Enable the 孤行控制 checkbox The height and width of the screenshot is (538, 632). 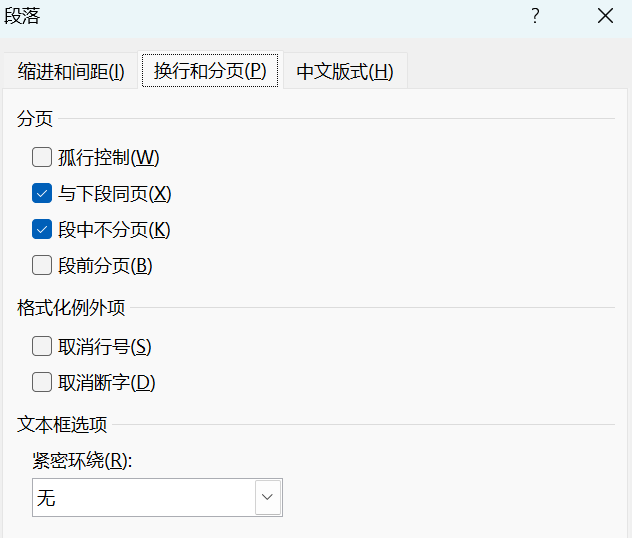(x=42, y=157)
